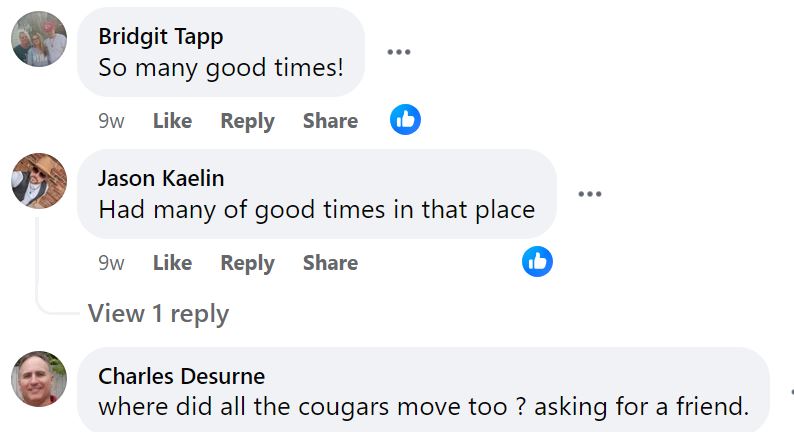Share Jason Kaelin's comment
Viewport: 794px width, 432px height.
[x=330, y=263]
